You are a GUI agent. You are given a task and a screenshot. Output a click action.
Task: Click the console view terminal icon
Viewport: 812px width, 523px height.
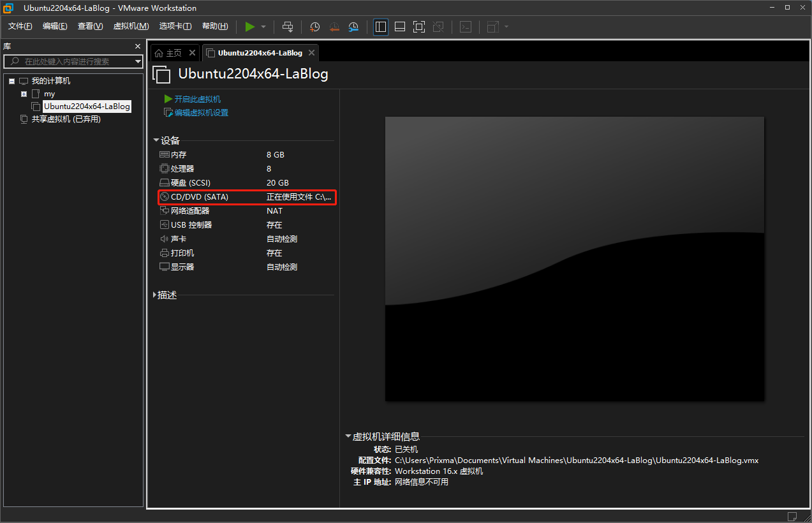pos(466,27)
